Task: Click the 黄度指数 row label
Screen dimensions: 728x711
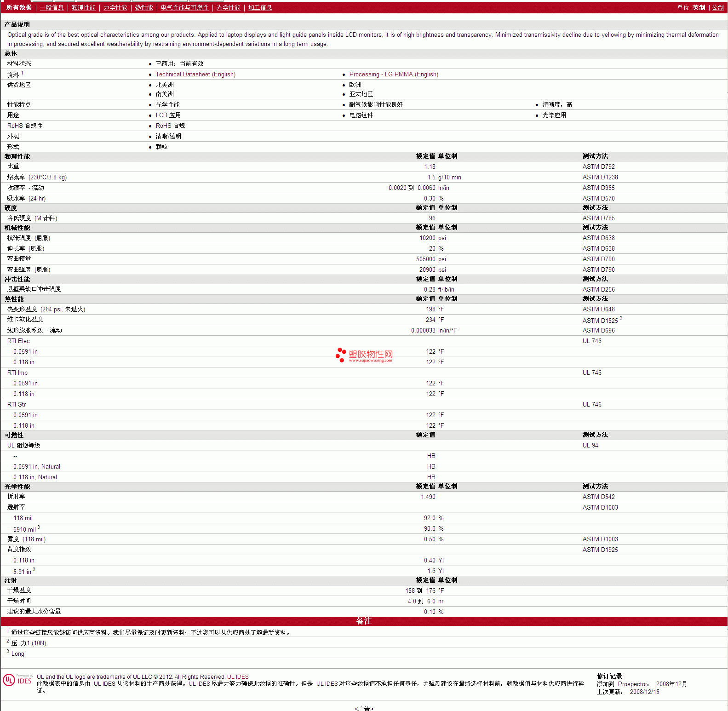Action: click(x=19, y=550)
